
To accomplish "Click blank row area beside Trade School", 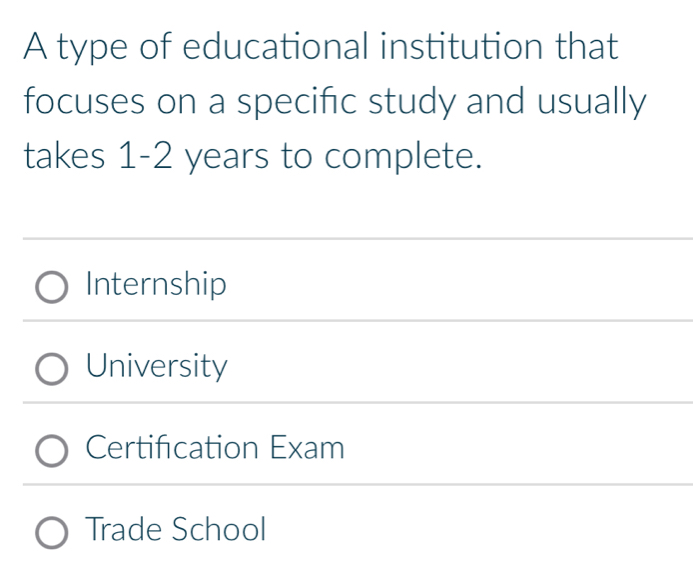I will coord(480,529).
